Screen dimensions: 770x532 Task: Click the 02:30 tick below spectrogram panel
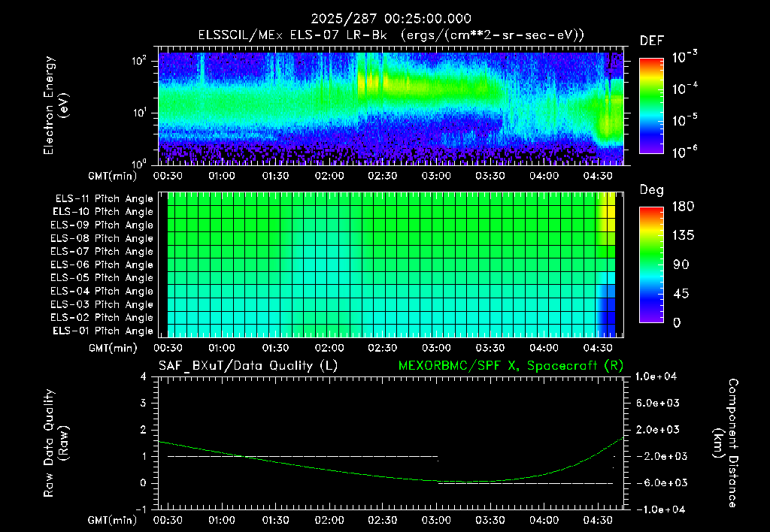(x=383, y=176)
